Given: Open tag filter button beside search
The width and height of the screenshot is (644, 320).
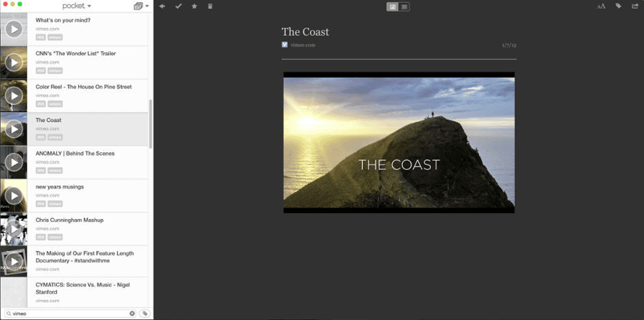Looking at the screenshot, I should click(x=144, y=313).
